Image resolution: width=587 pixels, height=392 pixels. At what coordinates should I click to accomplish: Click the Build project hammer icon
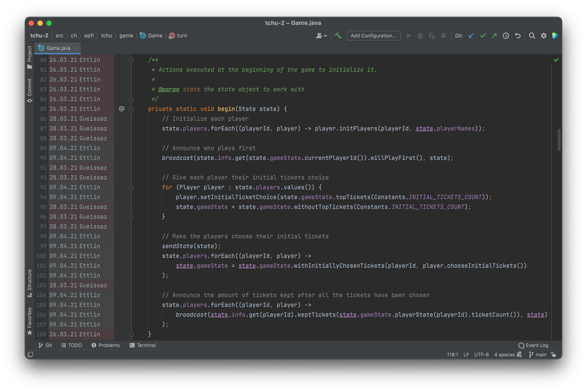[338, 36]
